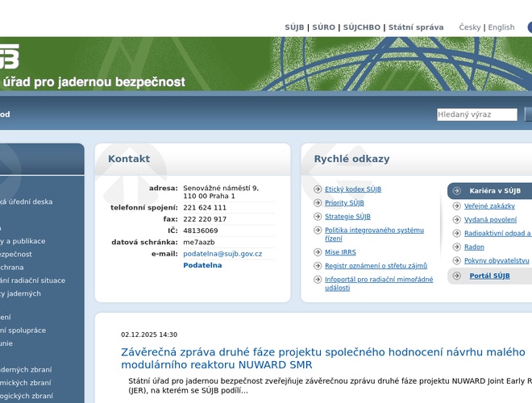This screenshot has width=532, height=403.
Task: Open Vydaná povolení link
Action: pyautogui.click(x=490, y=220)
